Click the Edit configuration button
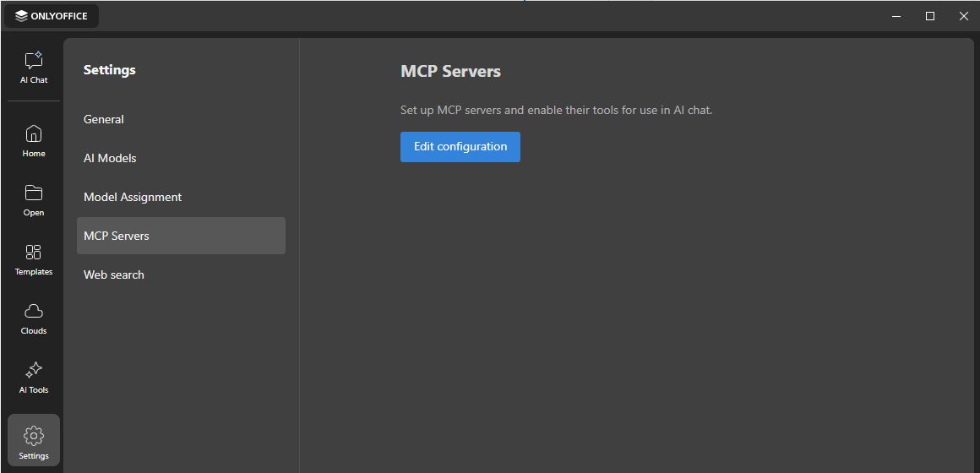Viewport: 980px width, 473px height. (x=460, y=147)
